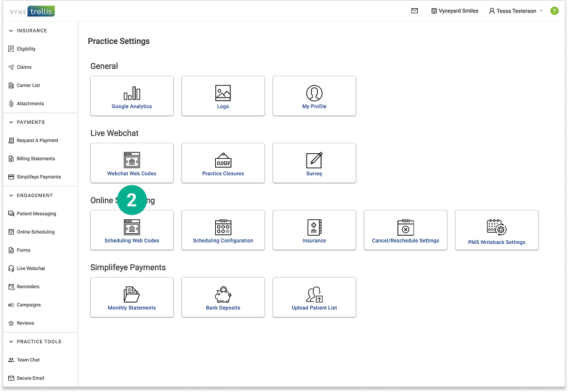Image resolution: width=568 pixels, height=392 pixels.
Task: Open PMS Writeback Settings tile
Action: click(x=497, y=230)
